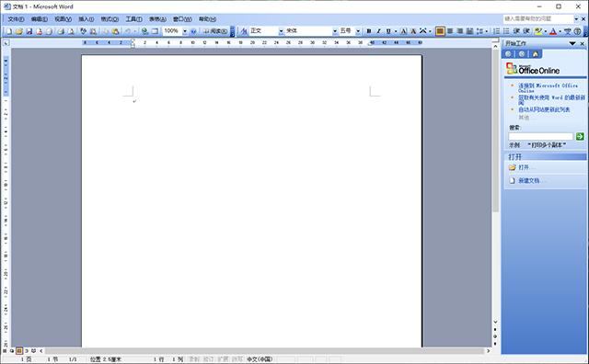Open the 插入 menu
This screenshot has width=589, height=364.
[86, 19]
